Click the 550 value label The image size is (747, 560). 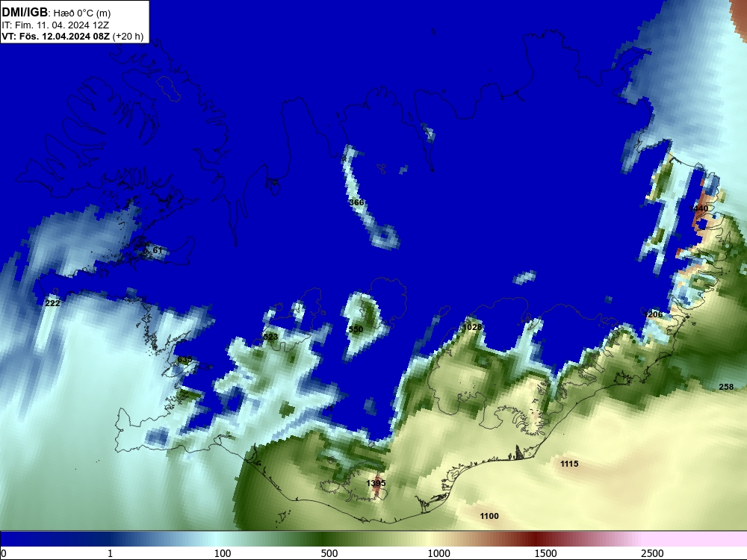[x=356, y=329]
